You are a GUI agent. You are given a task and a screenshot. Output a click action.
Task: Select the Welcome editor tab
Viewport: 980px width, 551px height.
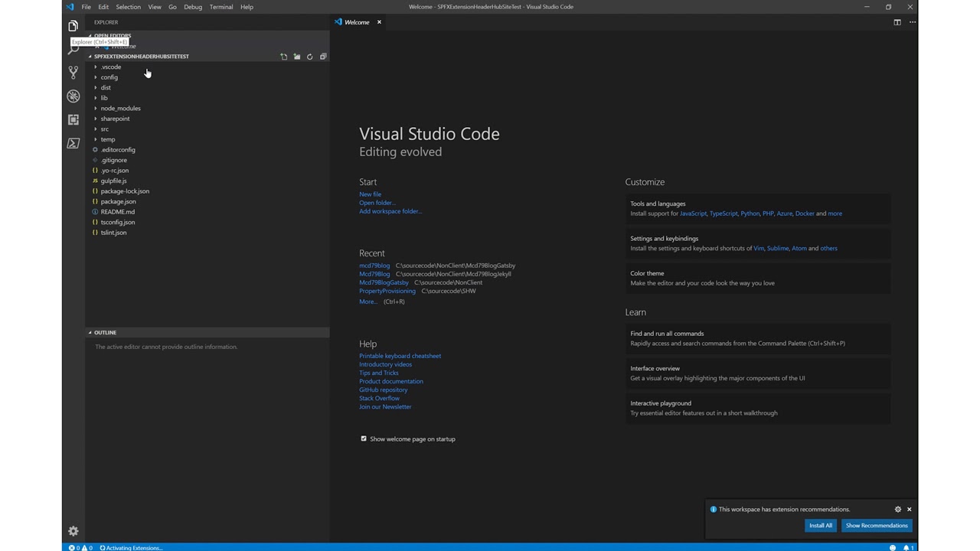coord(357,22)
